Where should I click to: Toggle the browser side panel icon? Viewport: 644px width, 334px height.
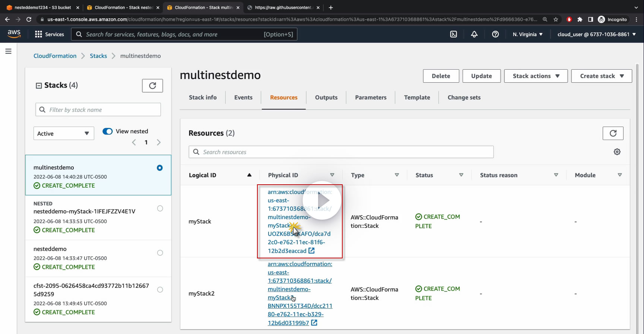tap(590, 19)
